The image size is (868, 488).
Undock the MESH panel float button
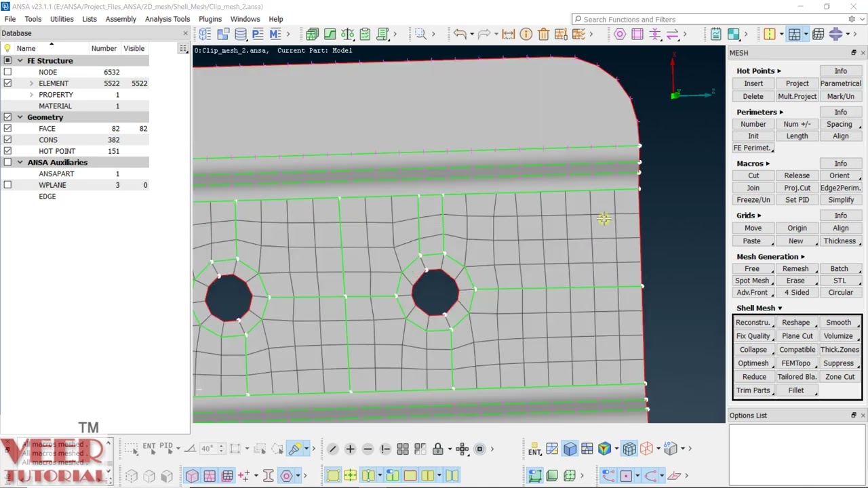[854, 53]
